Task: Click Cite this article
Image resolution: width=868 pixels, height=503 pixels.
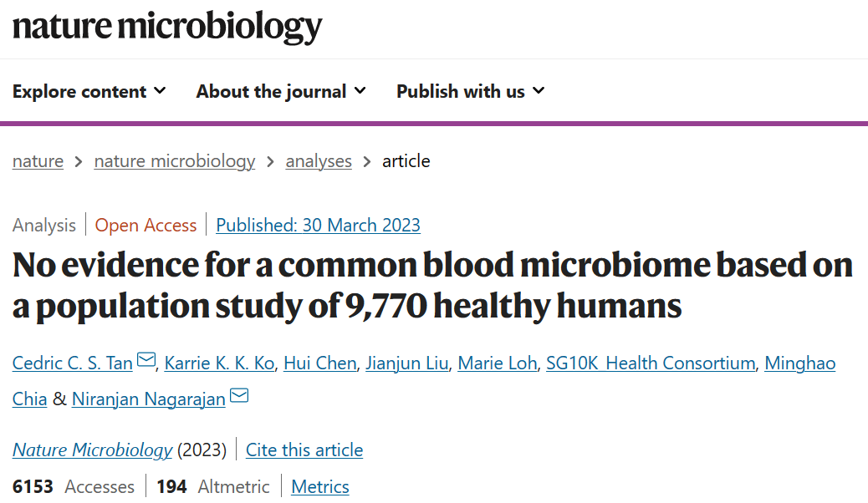Action: click(304, 450)
